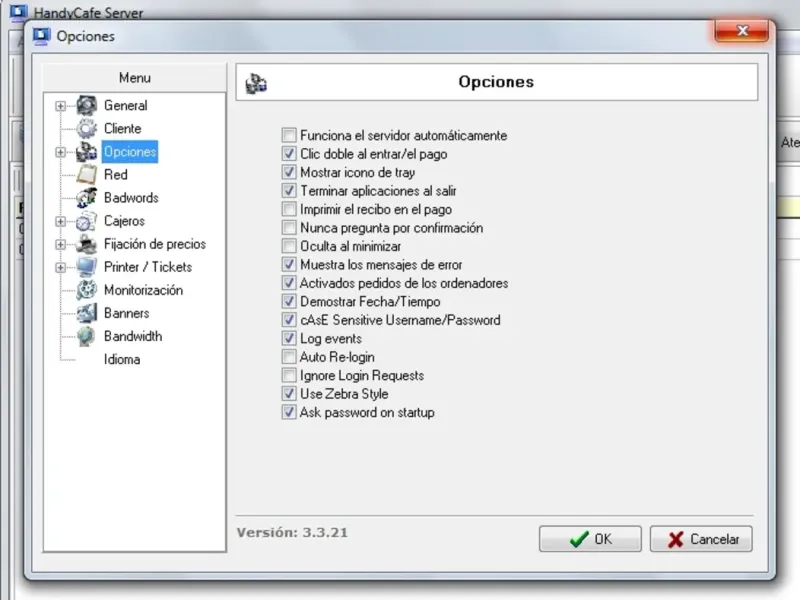
Task: Select Banners in the menu
Action: (x=127, y=313)
